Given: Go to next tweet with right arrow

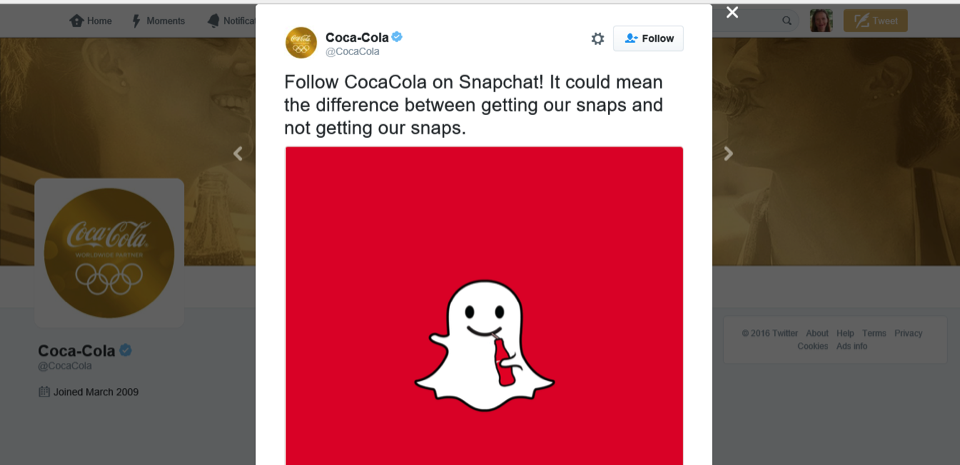Looking at the screenshot, I should [728, 154].
